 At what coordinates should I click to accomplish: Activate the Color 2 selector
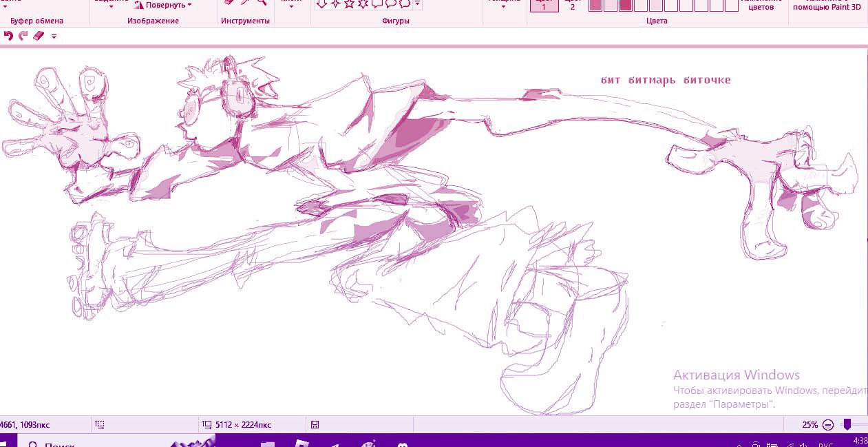[x=572, y=6]
